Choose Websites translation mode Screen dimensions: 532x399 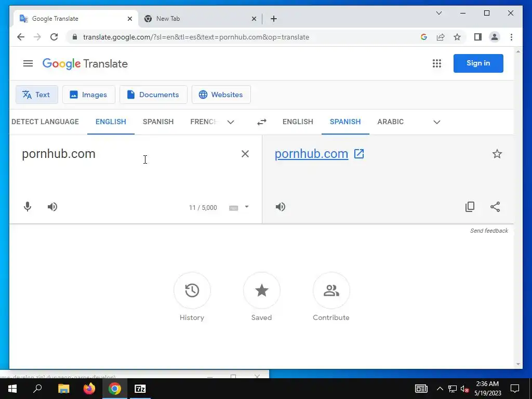pos(221,95)
